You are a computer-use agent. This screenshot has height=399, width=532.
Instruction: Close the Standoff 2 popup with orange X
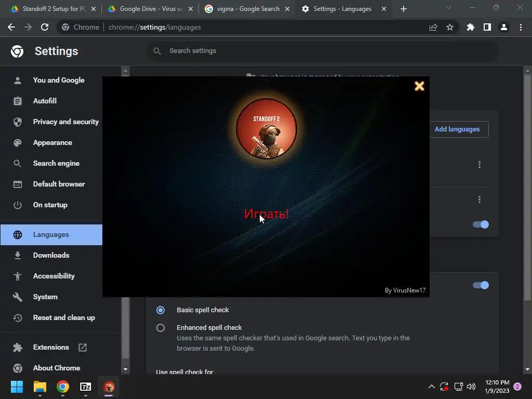coord(419,86)
